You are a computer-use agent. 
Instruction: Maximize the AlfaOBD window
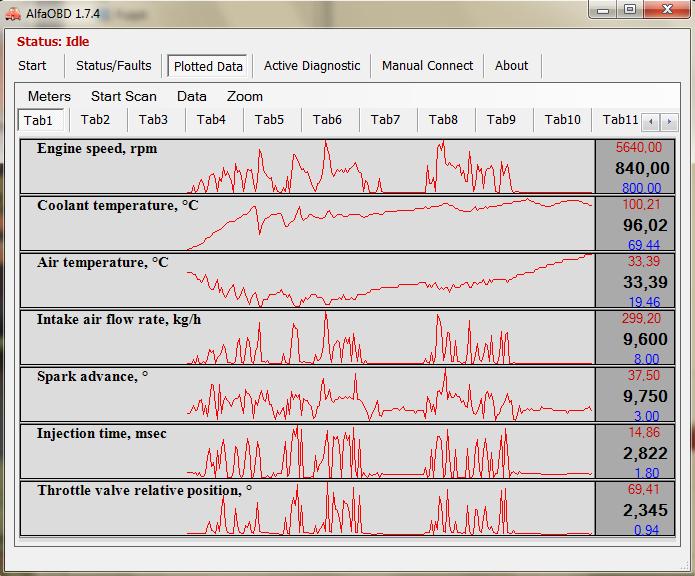click(x=629, y=9)
